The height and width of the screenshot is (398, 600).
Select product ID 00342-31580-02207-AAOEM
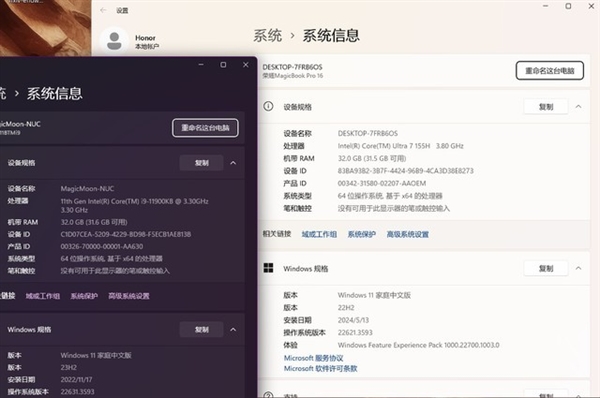click(382, 183)
